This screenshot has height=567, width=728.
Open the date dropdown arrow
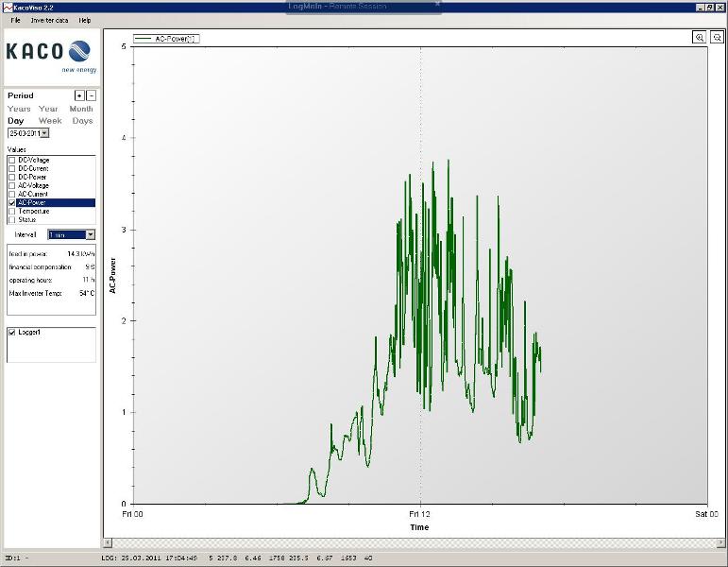coord(44,133)
